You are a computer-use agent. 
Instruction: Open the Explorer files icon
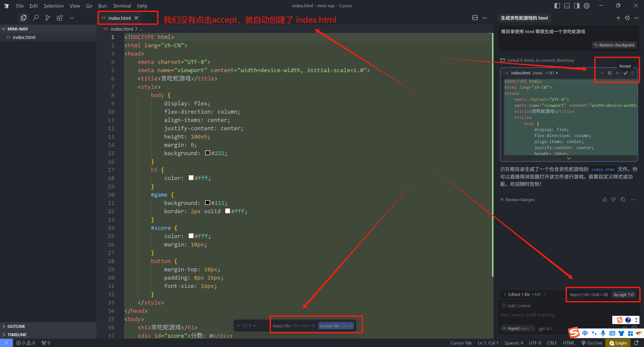[23, 18]
